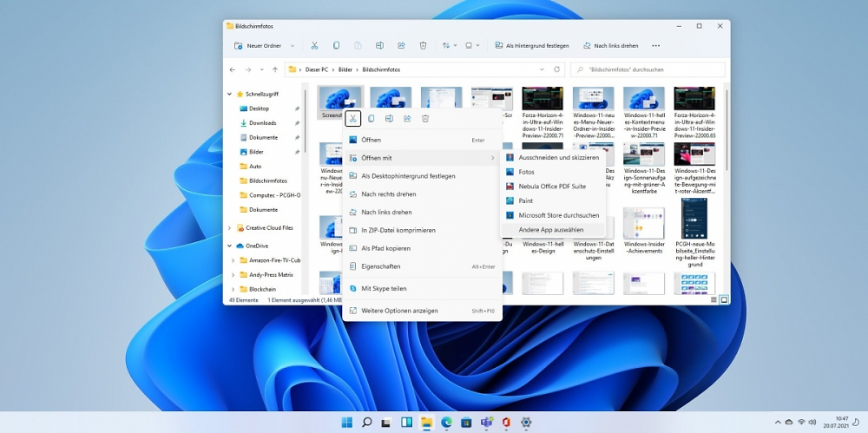Open recent locations dropdown next to forward arrow
Viewport: 868px width, 433px height.
(262, 69)
